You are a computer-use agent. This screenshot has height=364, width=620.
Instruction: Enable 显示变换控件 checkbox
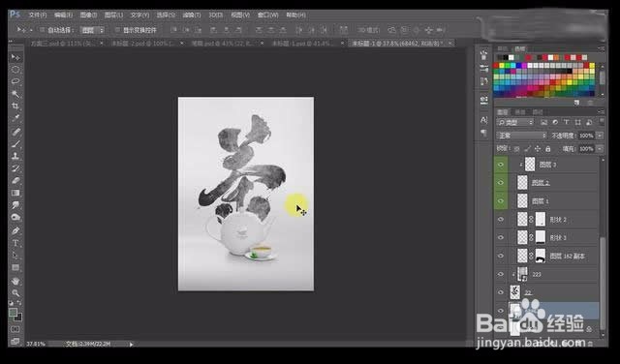[x=117, y=30]
